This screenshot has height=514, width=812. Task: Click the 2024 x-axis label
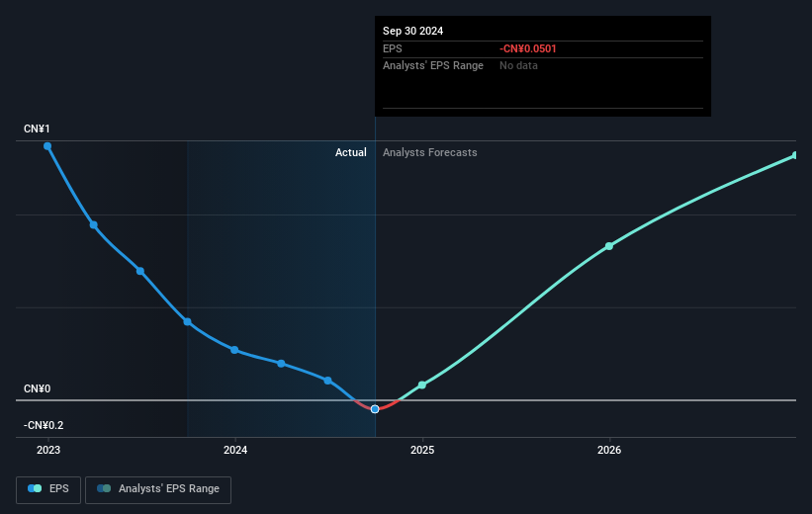235,450
